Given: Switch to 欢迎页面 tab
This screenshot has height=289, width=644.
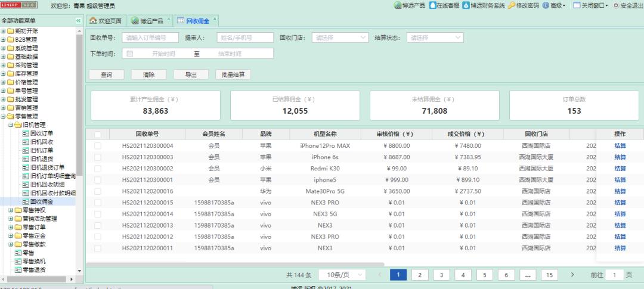Looking at the screenshot, I should tap(106, 21).
